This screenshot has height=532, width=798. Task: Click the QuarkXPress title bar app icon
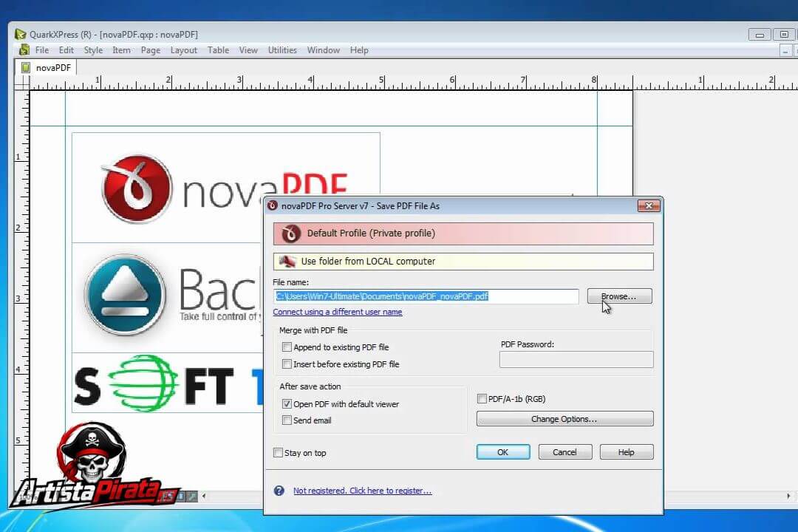point(21,34)
